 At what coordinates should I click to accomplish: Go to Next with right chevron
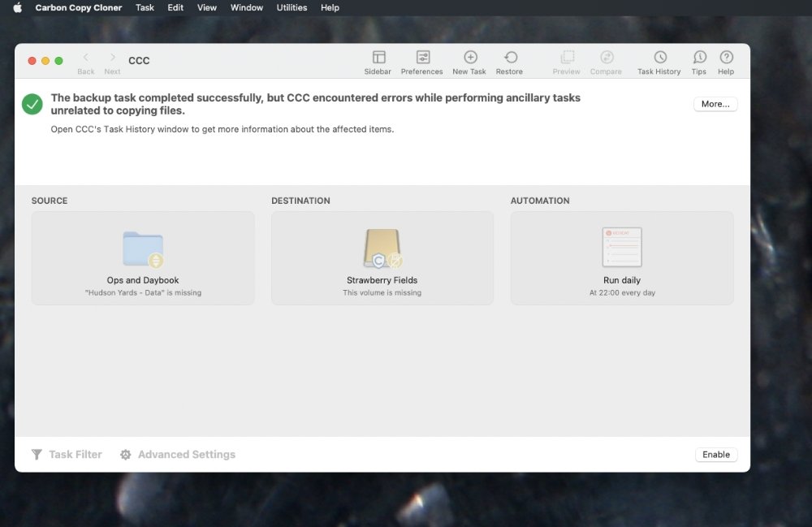coord(112,57)
